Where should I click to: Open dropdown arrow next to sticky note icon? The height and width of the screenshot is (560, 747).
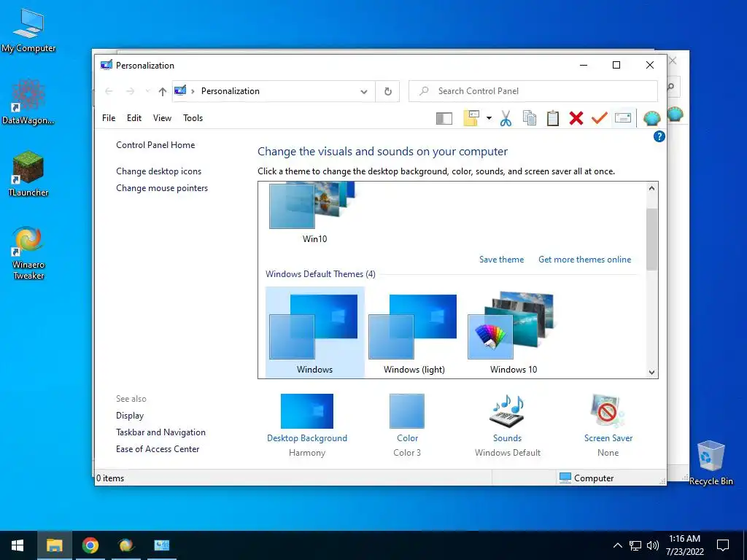(489, 118)
